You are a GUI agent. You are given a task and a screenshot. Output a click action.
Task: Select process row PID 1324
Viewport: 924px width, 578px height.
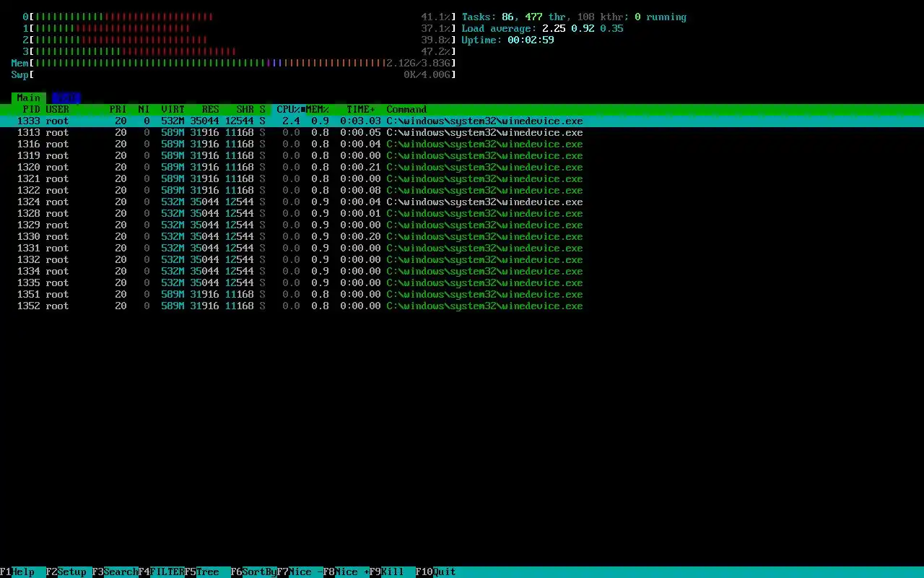point(462,202)
